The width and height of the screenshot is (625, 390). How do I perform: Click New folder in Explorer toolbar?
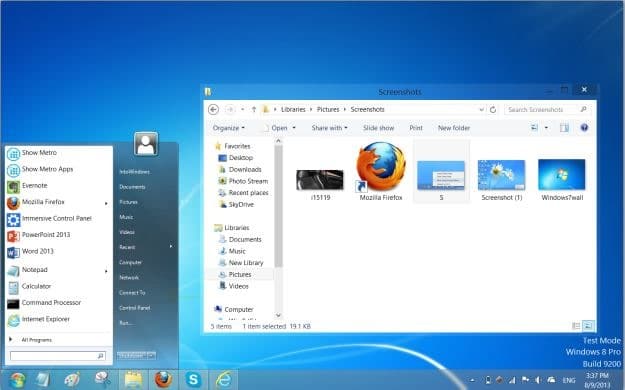(454, 128)
